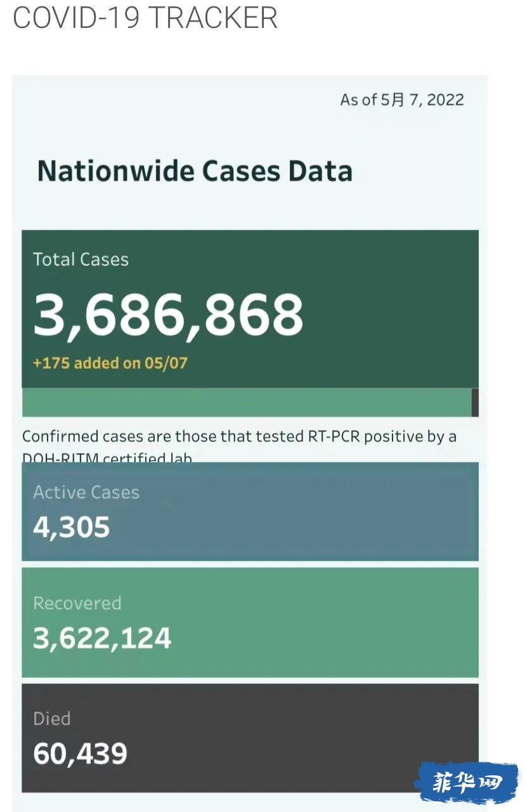Screen dimensions: 525x812
Task: Click the Nationwide Cases Data title
Action: coord(195,171)
